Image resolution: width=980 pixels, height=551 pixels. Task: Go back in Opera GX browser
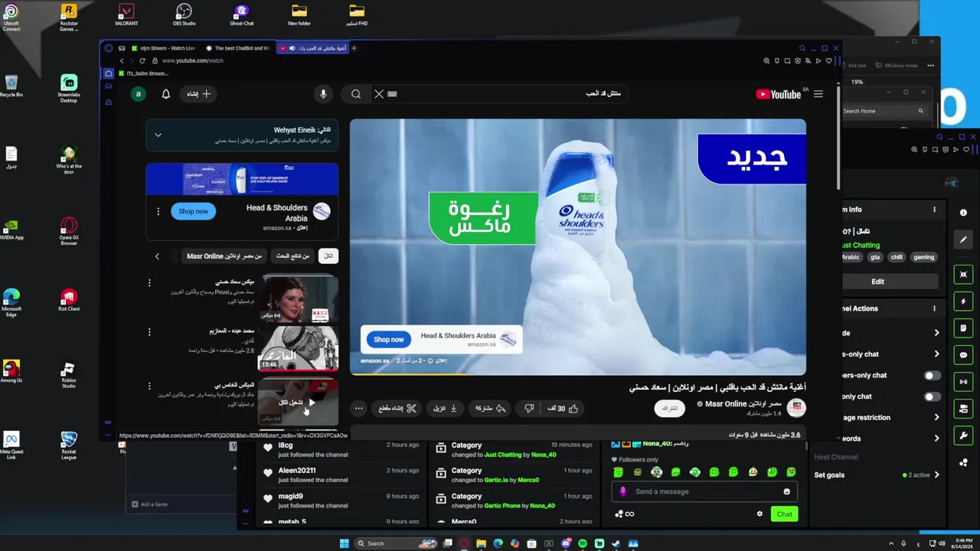(121, 60)
